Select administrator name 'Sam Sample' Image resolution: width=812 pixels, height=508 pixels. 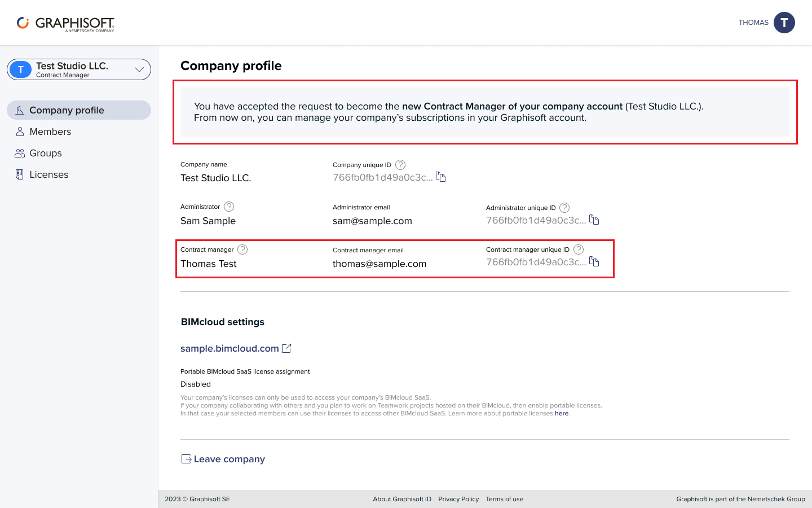208,221
